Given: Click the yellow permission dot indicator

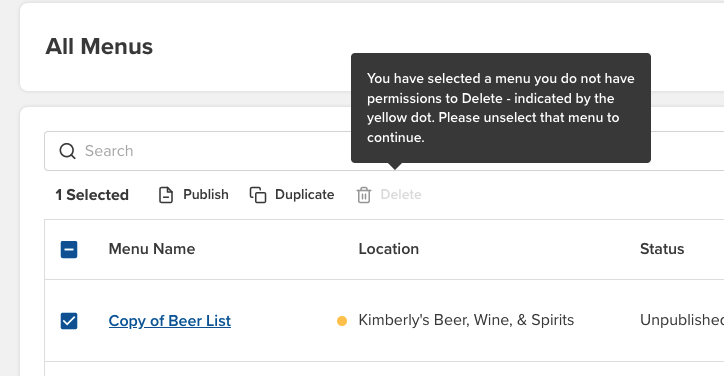Looking at the screenshot, I should [342, 321].
